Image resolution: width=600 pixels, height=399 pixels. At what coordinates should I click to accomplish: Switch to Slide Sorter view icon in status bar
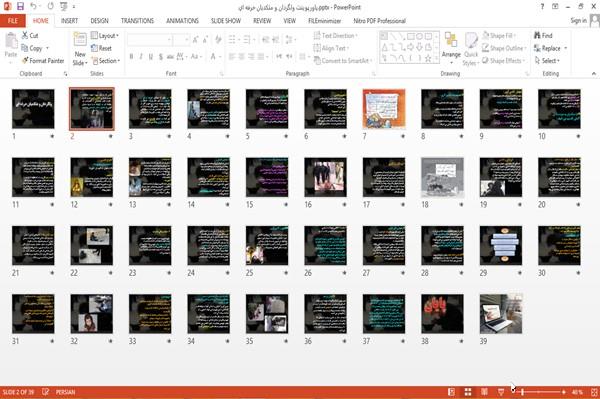pyautogui.click(x=468, y=392)
